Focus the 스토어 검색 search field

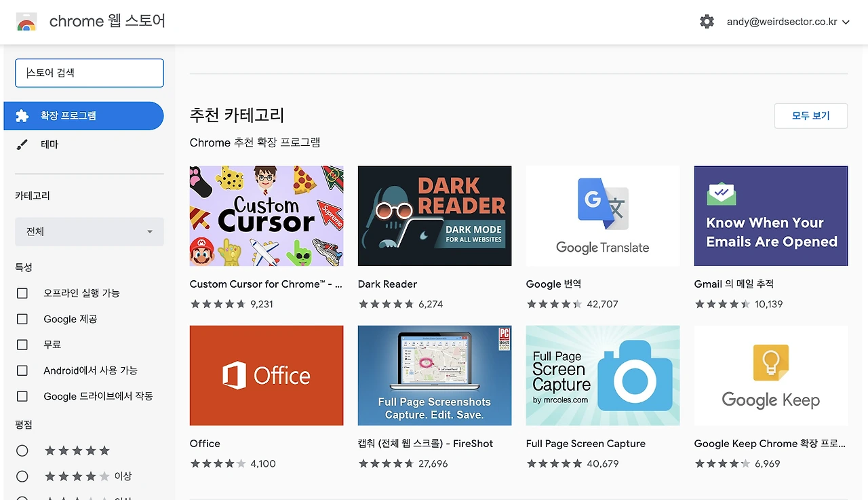pyautogui.click(x=90, y=73)
